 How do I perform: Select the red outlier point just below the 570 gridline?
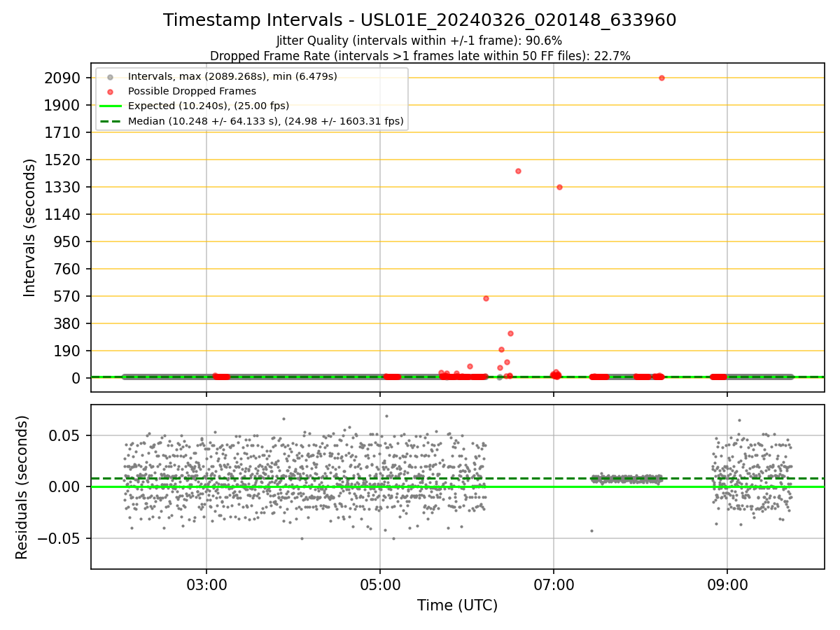pos(486,298)
